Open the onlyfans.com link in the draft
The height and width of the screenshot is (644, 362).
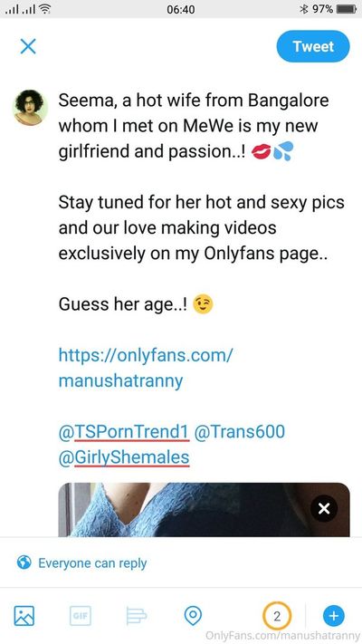click(x=146, y=368)
